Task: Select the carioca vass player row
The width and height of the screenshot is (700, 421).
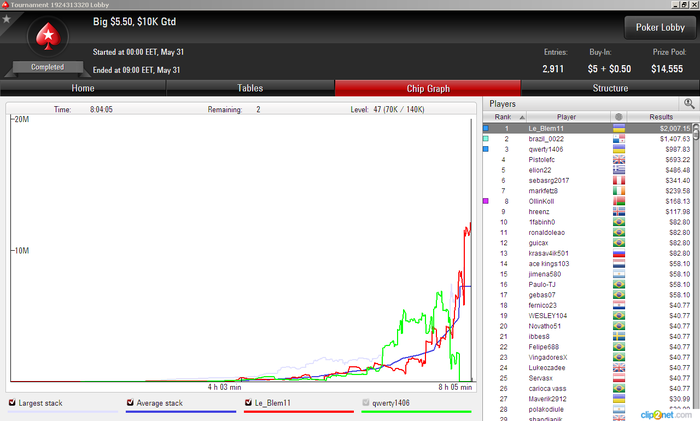Action: [x=588, y=389]
